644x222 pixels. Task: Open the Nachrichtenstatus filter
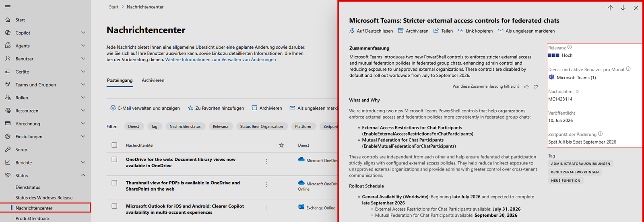185,126
